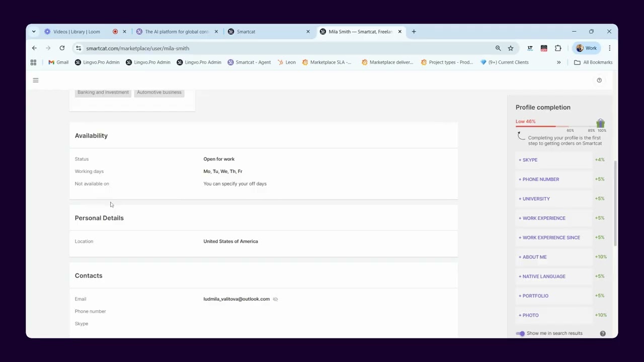The height and width of the screenshot is (362, 644).
Task: Click the address bar URL
Action: 137,48
